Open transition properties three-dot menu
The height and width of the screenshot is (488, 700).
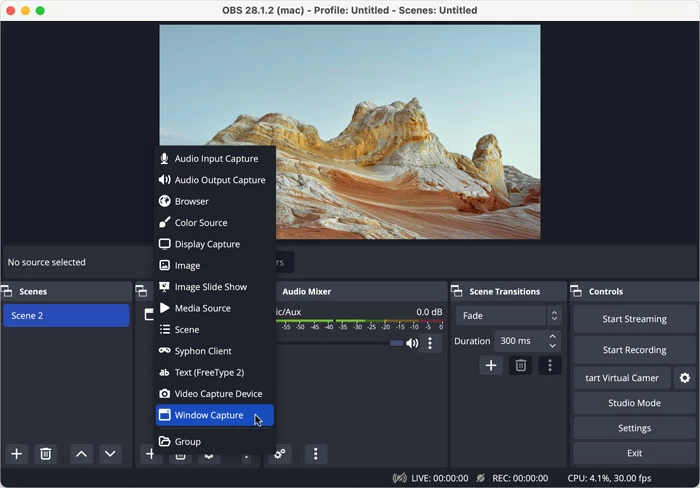(549, 366)
